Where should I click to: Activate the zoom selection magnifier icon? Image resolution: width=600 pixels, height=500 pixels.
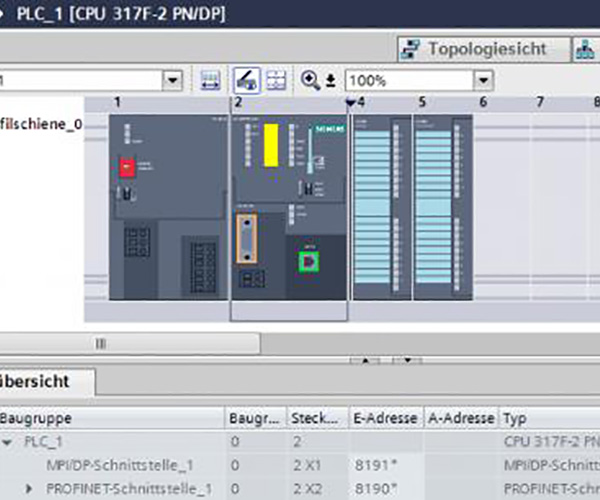point(310,80)
